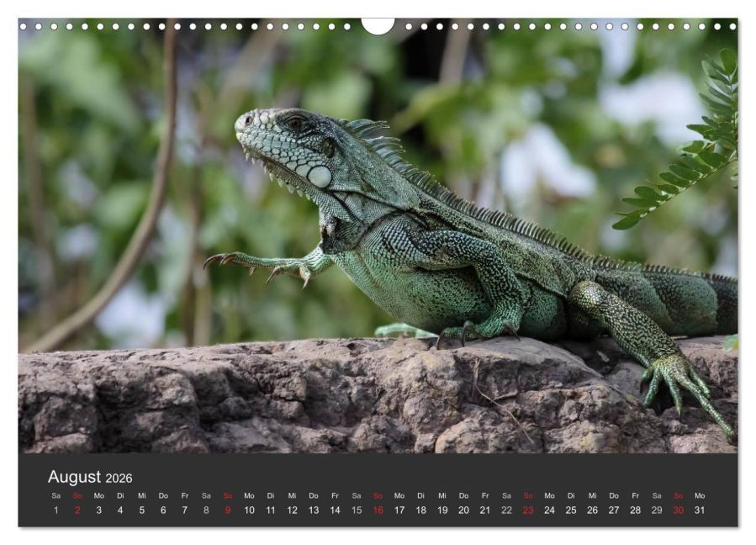
Task: Select red Sunday date 9
Action: (x=228, y=511)
